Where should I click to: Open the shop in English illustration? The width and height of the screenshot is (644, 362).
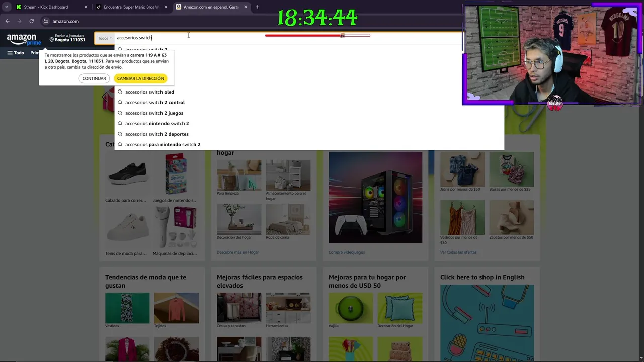pos(487,323)
